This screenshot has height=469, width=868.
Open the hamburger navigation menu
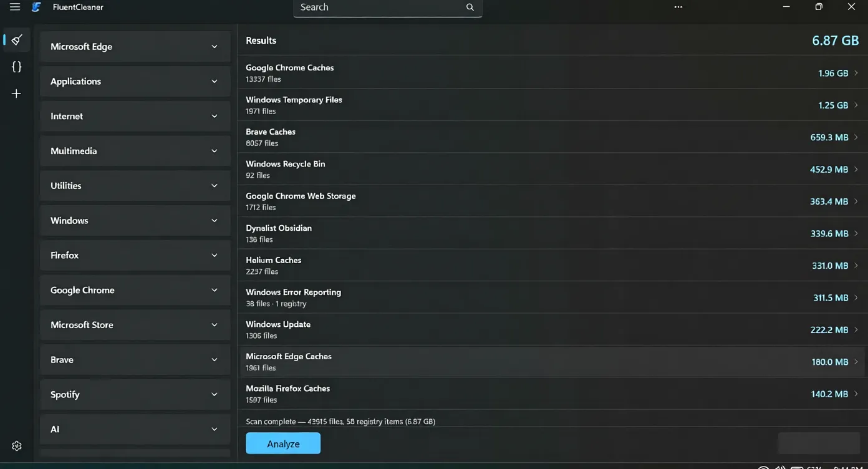point(15,7)
